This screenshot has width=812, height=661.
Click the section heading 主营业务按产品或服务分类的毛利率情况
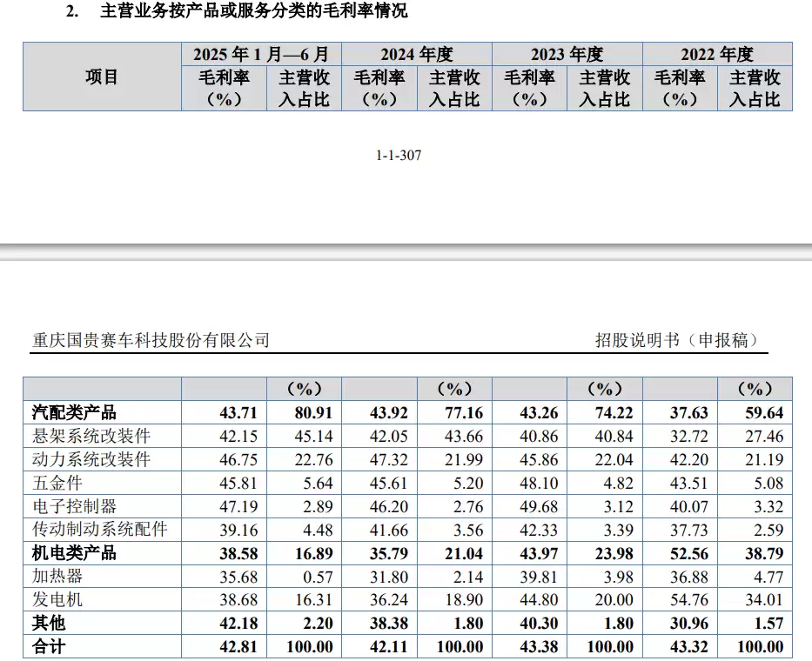[254, 11]
